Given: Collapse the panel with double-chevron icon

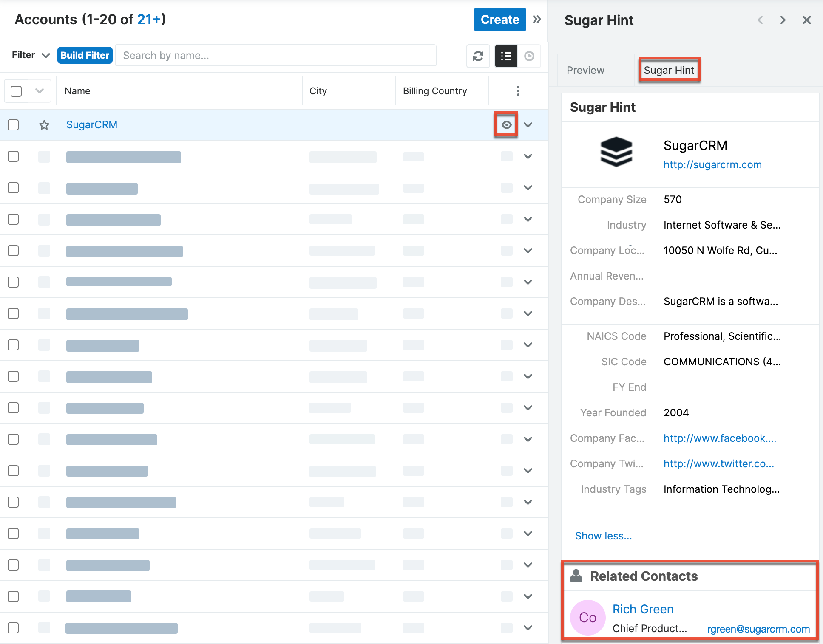Looking at the screenshot, I should tap(537, 20).
